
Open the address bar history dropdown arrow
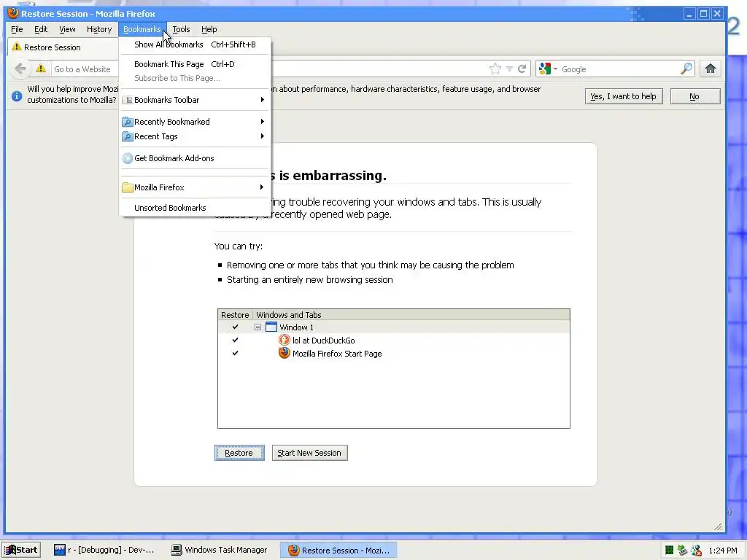pos(509,69)
